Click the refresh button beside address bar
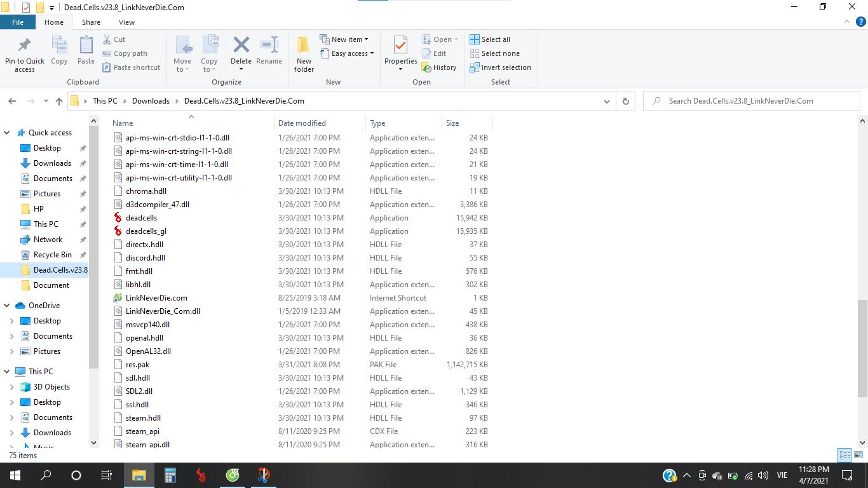Viewport: 868px width, 488px height. tap(625, 101)
